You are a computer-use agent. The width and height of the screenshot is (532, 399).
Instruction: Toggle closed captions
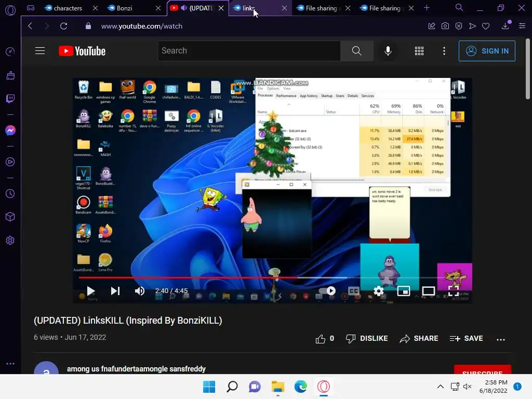(x=353, y=291)
